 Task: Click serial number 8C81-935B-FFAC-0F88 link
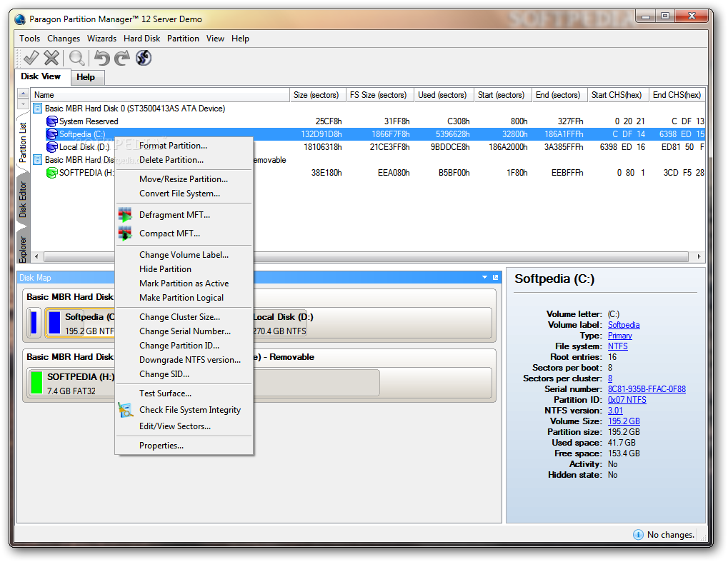click(x=647, y=389)
